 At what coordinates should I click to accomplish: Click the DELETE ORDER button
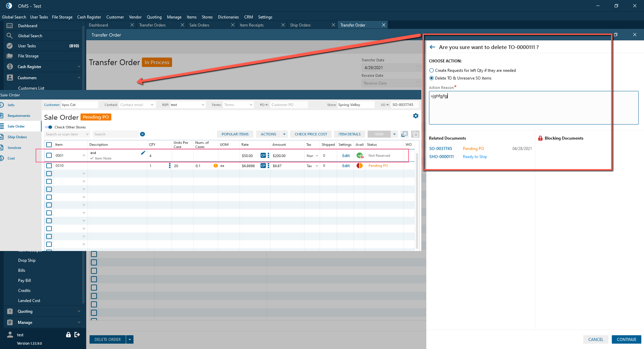tap(108, 340)
